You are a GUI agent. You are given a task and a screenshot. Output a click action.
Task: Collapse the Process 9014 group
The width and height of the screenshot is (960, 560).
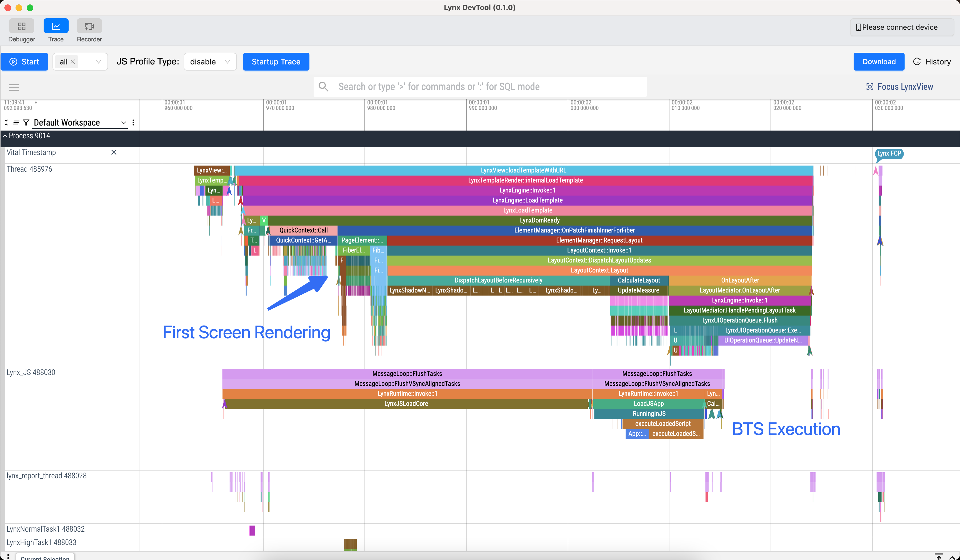(x=5, y=136)
